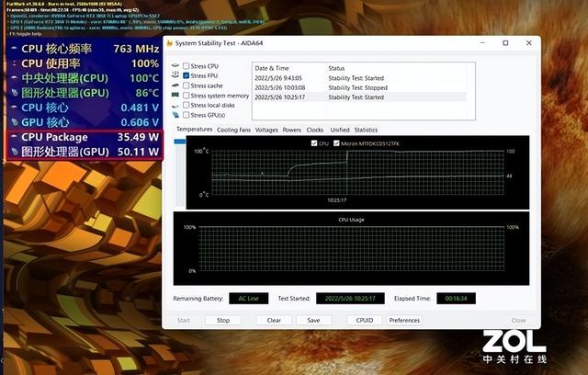Image resolution: width=588 pixels, height=375 pixels.
Task: Click the memory icon beside Stress system memory
Action: [x=175, y=96]
